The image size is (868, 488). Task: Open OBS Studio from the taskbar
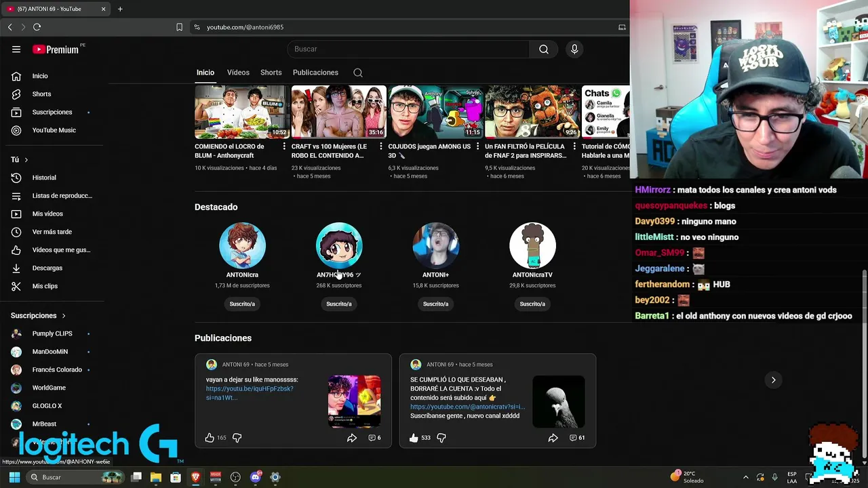tap(235, 477)
